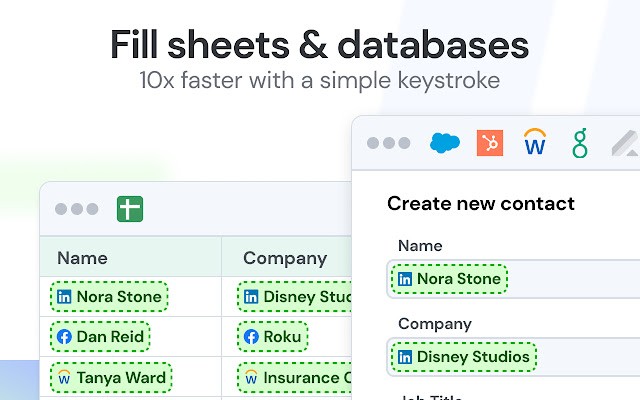Viewport: 640px width, 400px height.
Task: Click the Company label in contact form
Action: [x=435, y=324]
